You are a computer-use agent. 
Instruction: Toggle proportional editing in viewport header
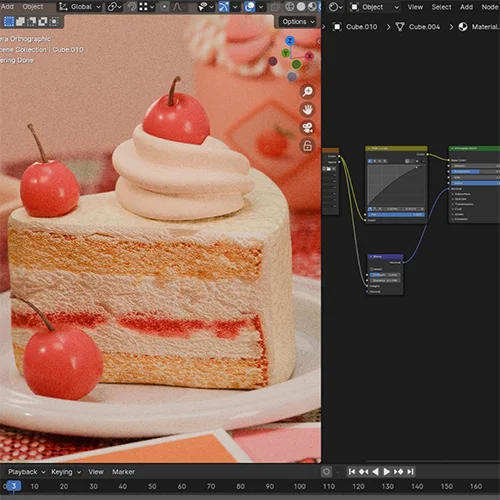pos(164,7)
